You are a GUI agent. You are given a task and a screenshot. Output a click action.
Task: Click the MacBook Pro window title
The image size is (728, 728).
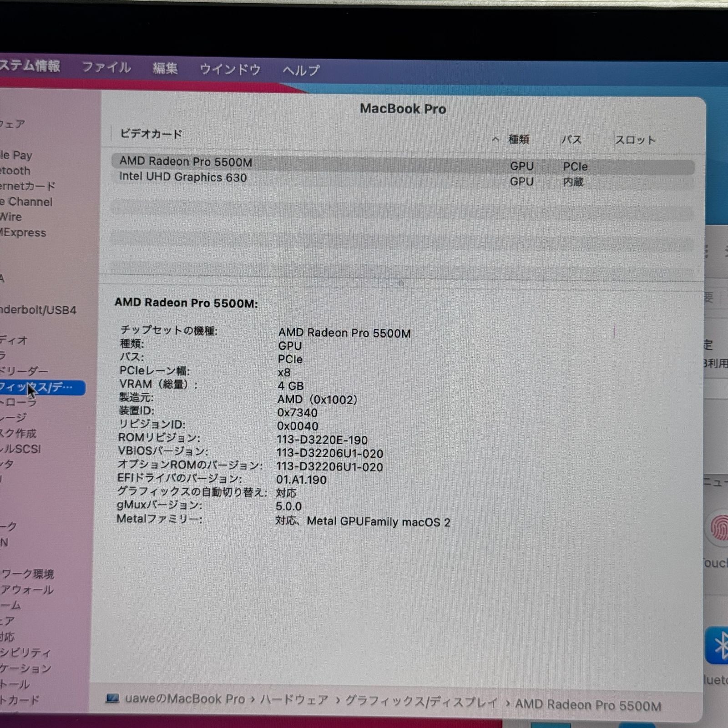[403, 109]
